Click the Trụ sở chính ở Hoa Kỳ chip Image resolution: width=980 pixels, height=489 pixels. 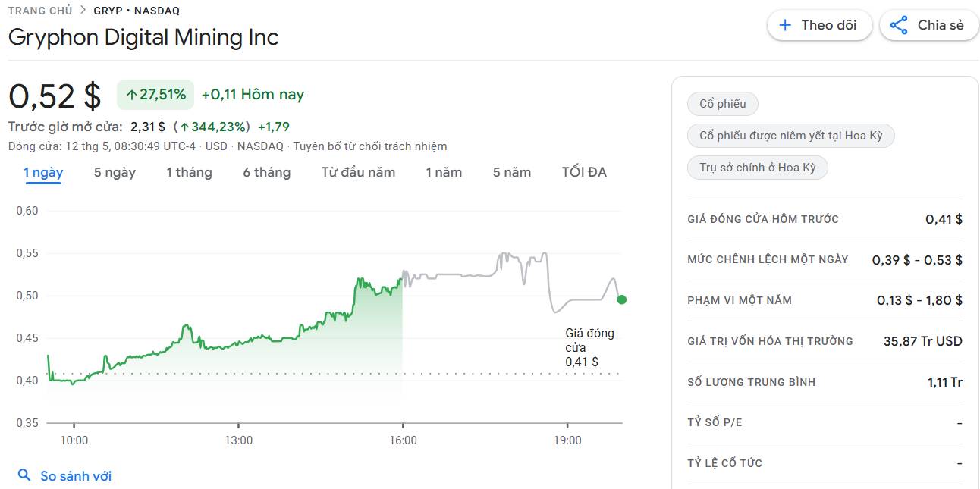(758, 167)
